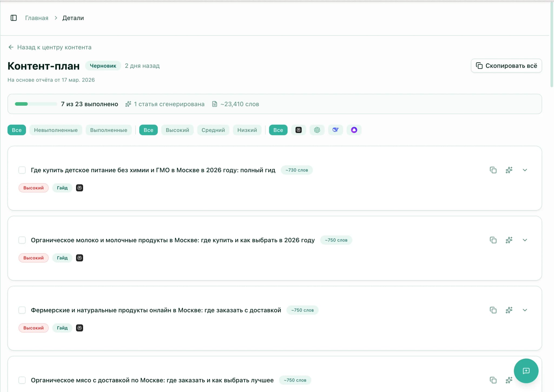
Task: Expand the farm products delivery card
Action: pyautogui.click(x=525, y=310)
